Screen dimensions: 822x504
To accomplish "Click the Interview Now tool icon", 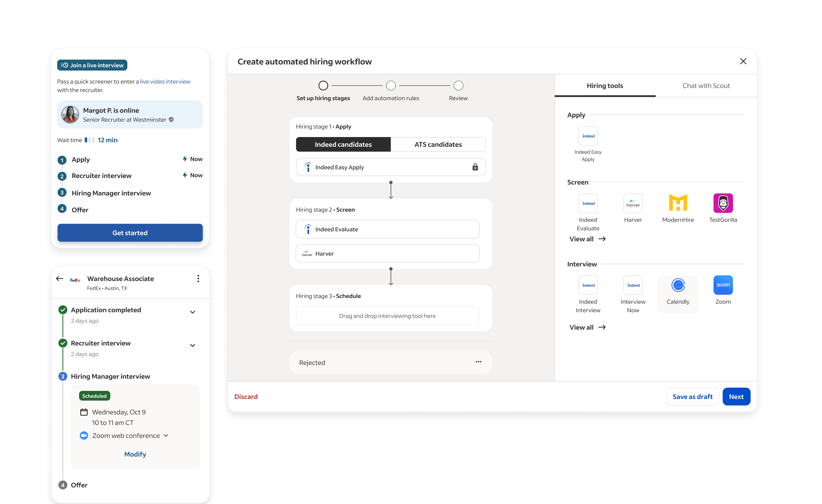I will point(633,285).
